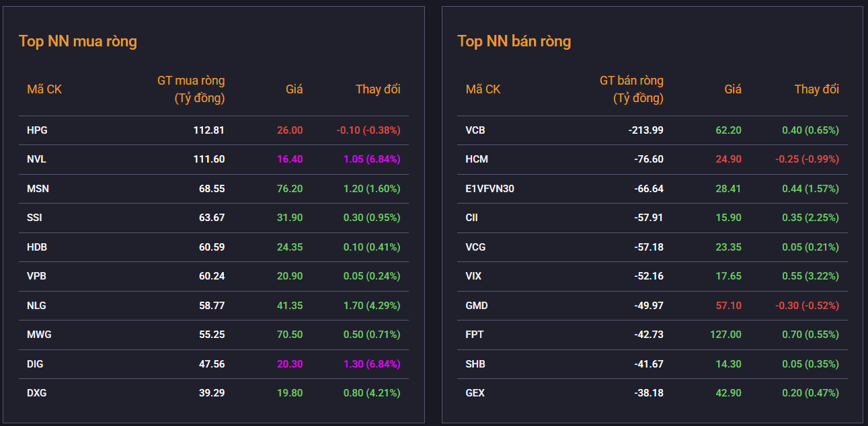Click the 'Top NN bán ròng' heading
The height and width of the screenshot is (426, 868).
point(514,41)
